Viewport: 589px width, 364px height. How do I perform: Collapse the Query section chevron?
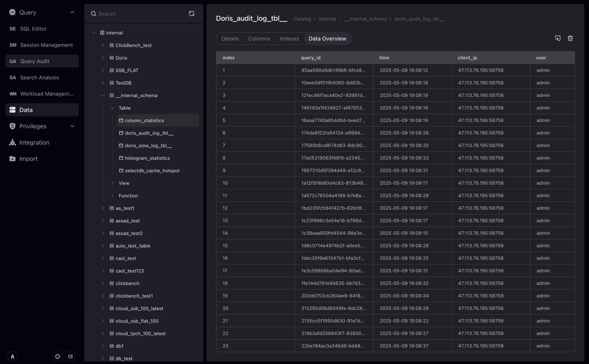click(x=72, y=12)
